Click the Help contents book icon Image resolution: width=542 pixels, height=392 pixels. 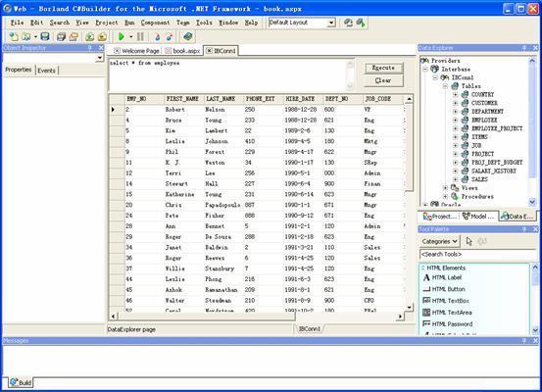(188, 36)
